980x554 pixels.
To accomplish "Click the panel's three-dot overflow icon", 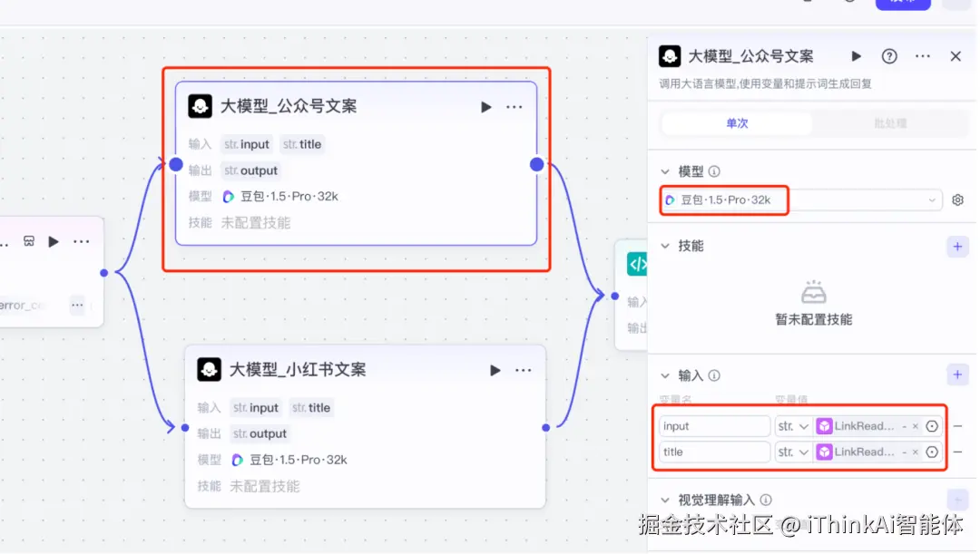I will click(922, 55).
